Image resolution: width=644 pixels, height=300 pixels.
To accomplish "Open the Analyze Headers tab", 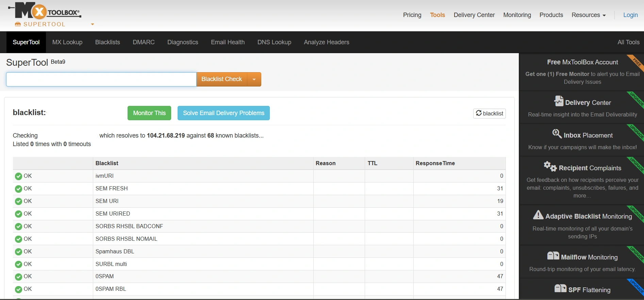I will pyautogui.click(x=327, y=42).
